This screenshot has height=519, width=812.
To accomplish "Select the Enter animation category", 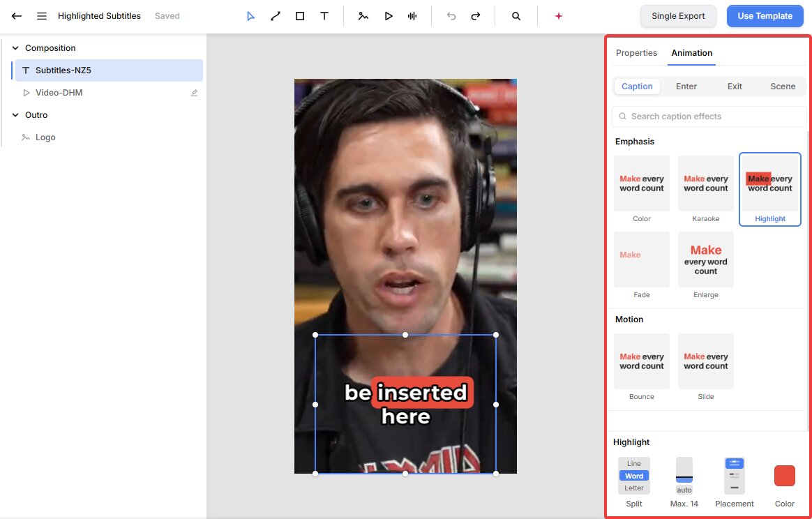I will (x=686, y=86).
